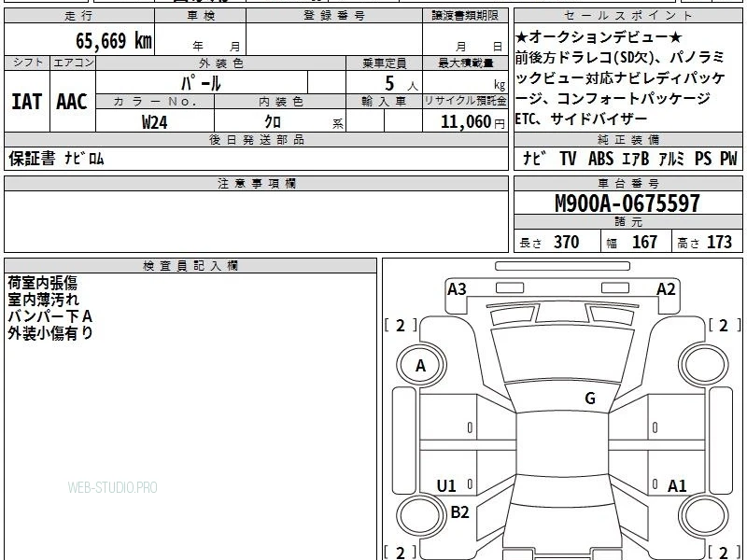747x560 pixels.
Task: Click the mileage value 65,669 km
Action: (114, 41)
